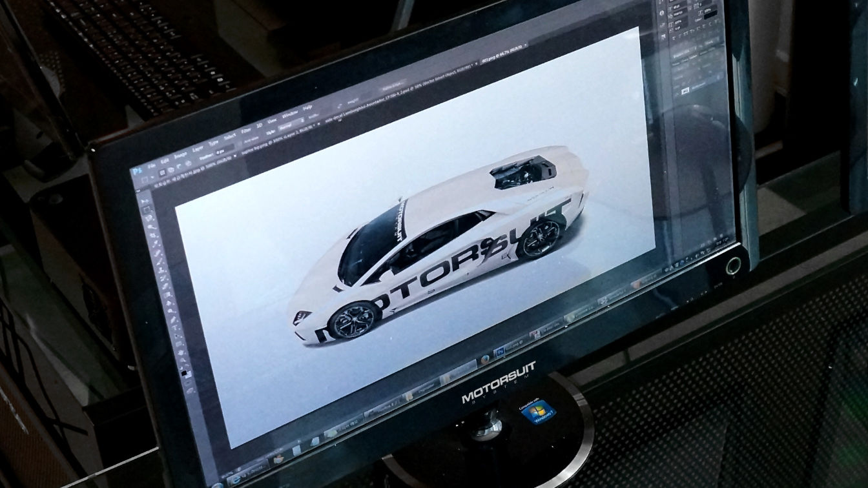Open the Help menu
The image size is (868, 488).
coord(307,108)
